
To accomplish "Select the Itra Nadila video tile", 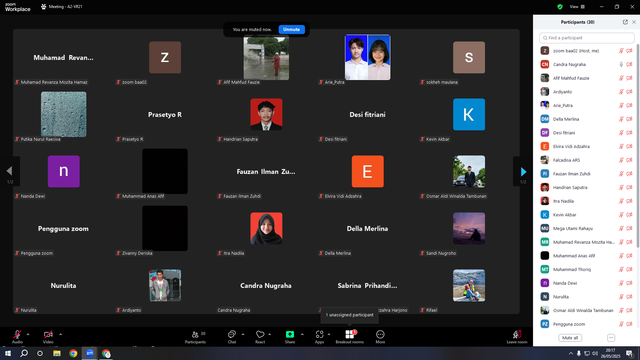I will (266, 228).
